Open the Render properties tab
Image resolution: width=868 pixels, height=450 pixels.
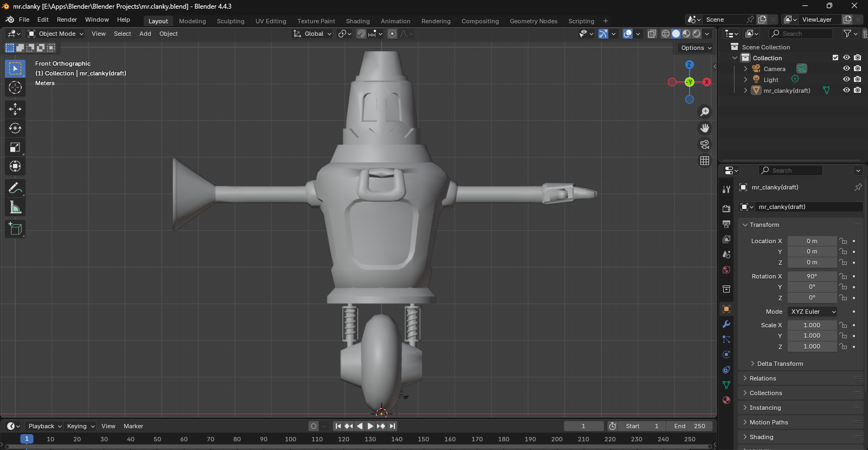tap(726, 209)
